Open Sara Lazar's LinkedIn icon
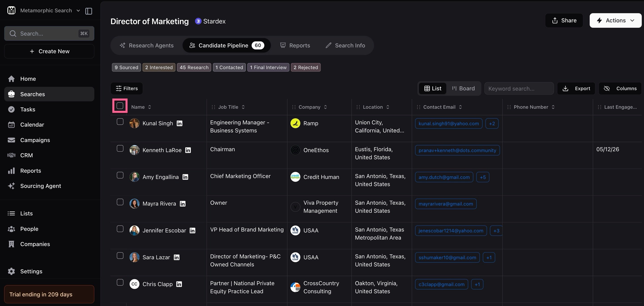The width and height of the screenshot is (644, 306). (177, 257)
